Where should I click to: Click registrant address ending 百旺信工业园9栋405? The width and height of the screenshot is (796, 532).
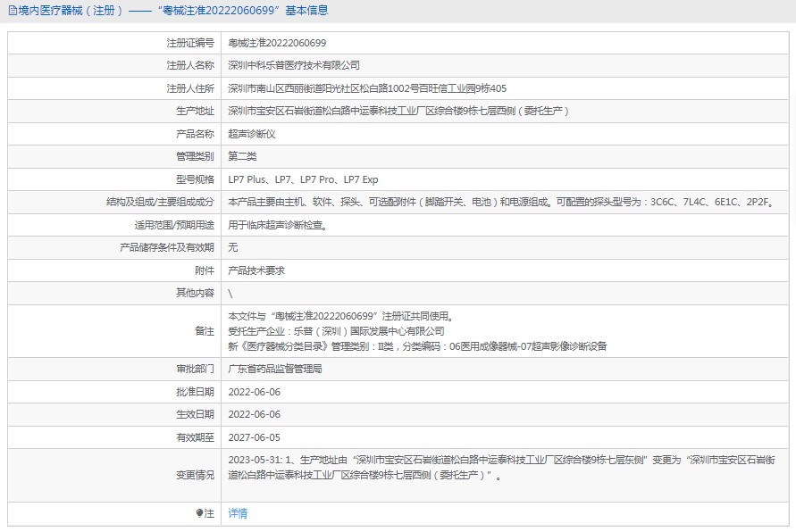[x=367, y=88]
